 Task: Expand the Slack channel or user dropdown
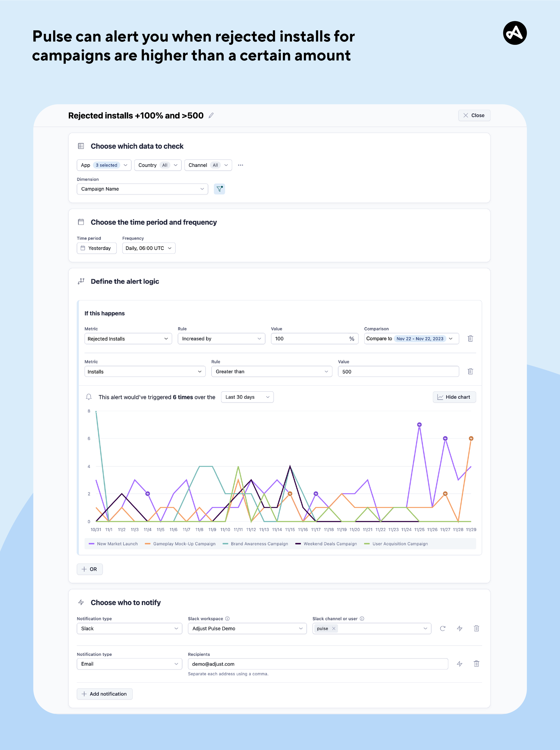tap(425, 629)
